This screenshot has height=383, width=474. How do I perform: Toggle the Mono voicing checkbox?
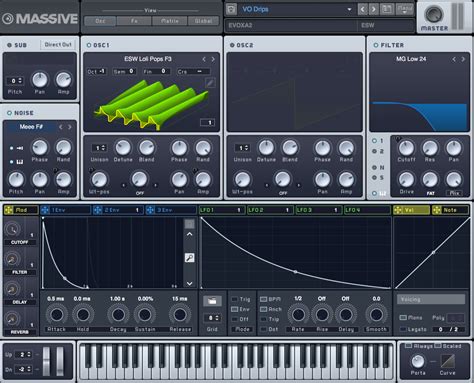tap(403, 317)
